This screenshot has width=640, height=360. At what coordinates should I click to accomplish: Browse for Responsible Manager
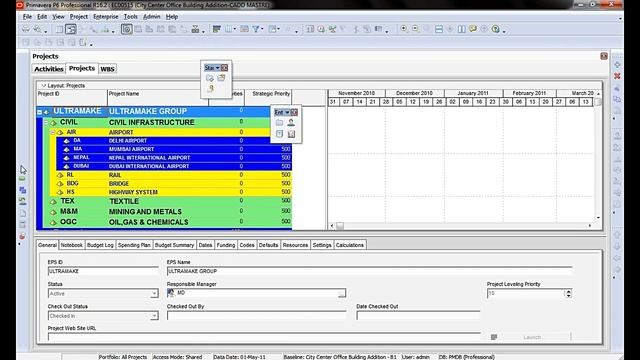[x=342, y=293]
